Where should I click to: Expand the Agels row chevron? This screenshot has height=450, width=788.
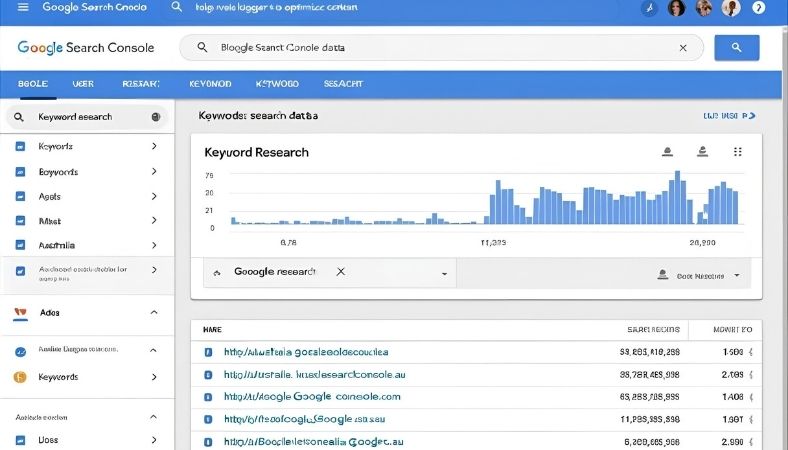click(154, 196)
